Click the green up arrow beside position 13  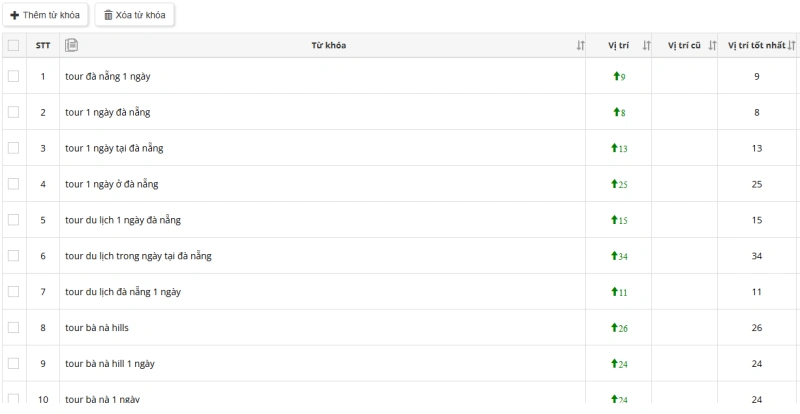pyautogui.click(x=614, y=148)
